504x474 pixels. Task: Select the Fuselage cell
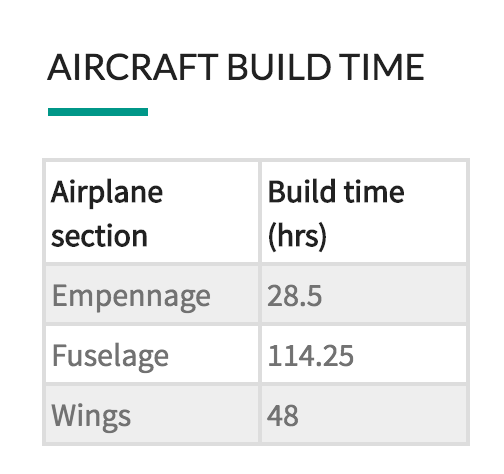[152, 354]
